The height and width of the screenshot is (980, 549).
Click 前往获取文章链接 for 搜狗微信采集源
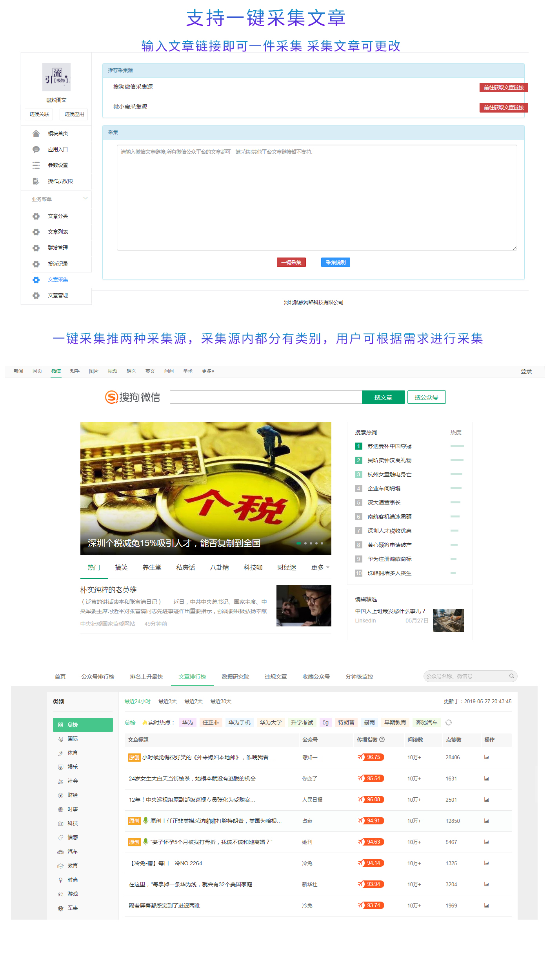504,87
